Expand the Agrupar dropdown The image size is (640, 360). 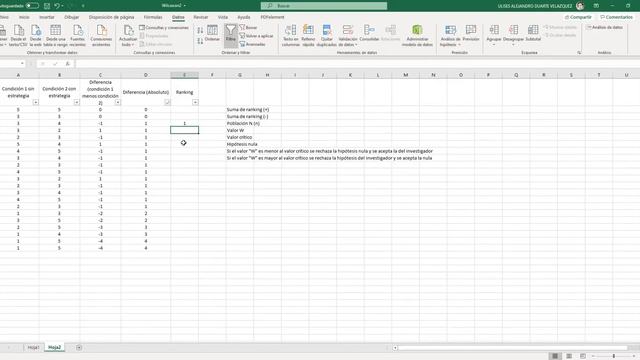coord(493,44)
